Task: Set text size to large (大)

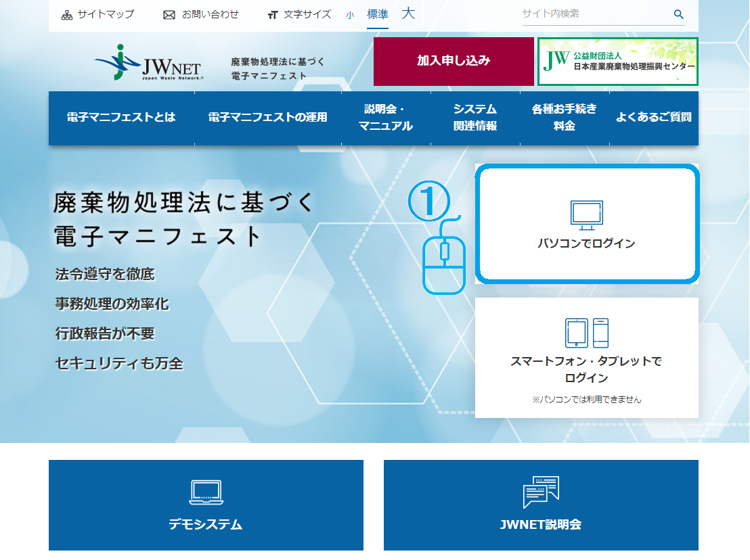Action: click(408, 14)
